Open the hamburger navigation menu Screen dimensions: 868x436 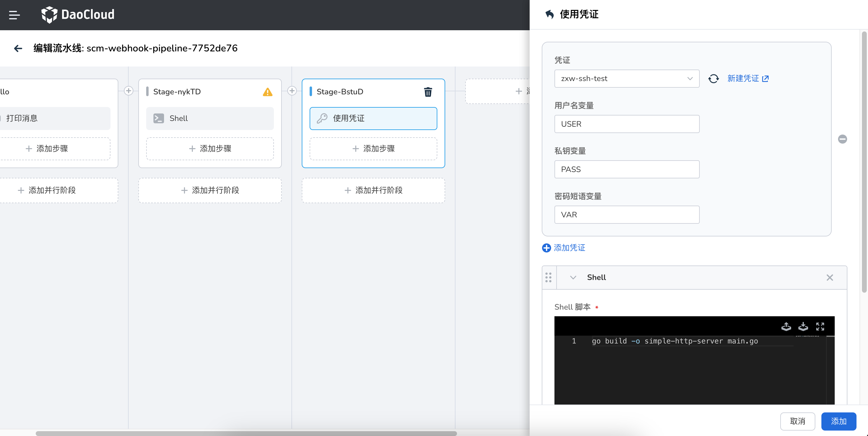coord(14,15)
